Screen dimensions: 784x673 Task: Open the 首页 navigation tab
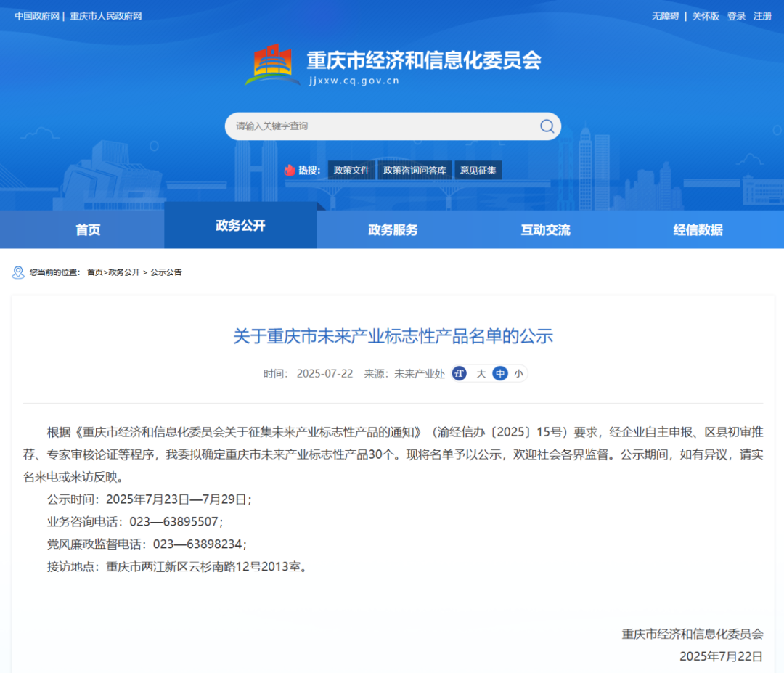click(88, 230)
